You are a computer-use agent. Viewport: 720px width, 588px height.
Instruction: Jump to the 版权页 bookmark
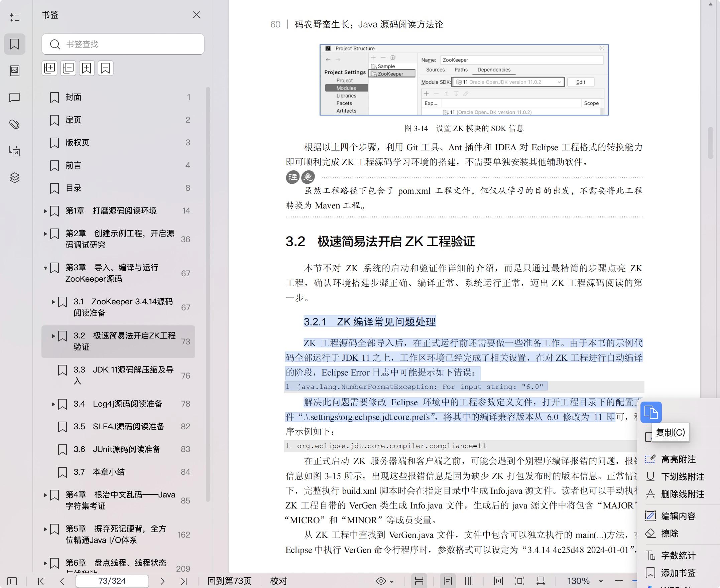(x=118, y=143)
